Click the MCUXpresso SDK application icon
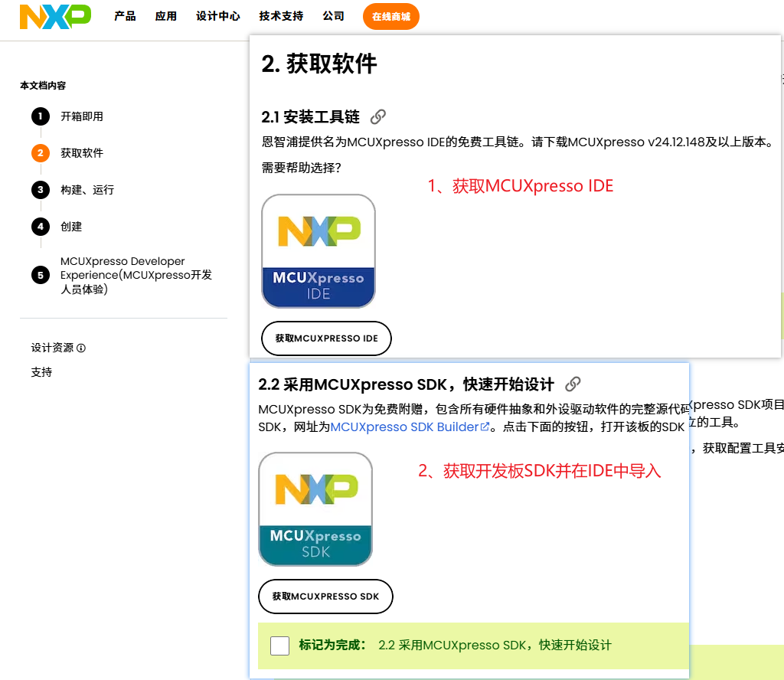Screen dimensions: 784x680 [x=316, y=508]
